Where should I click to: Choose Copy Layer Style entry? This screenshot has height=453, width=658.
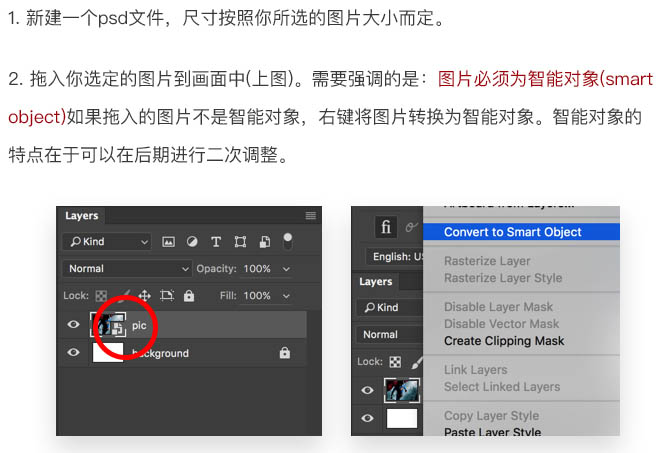[491, 416]
